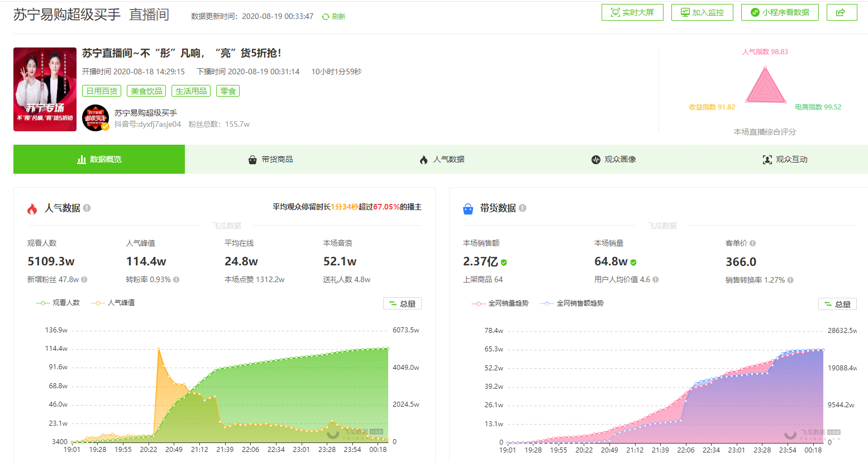The image size is (868, 462).
Task: Switch popularity chart to 总量 mode
Action: click(402, 303)
